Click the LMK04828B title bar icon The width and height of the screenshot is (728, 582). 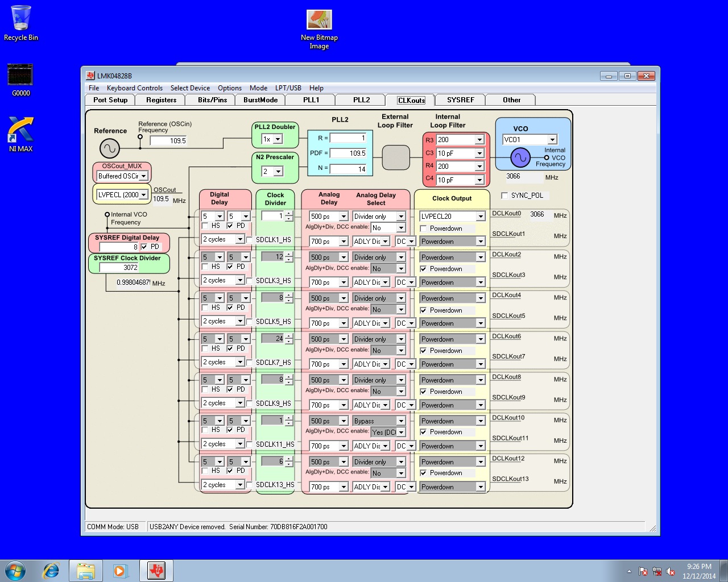pyautogui.click(x=90, y=76)
